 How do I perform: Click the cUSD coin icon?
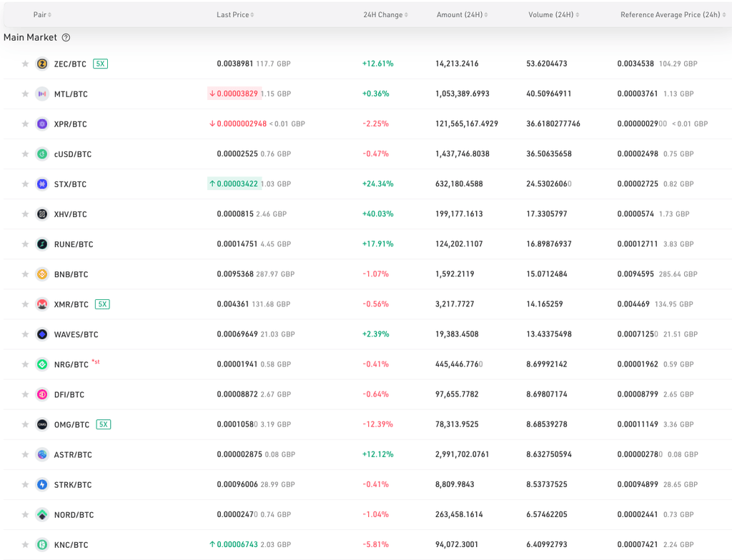[x=42, y=154]
